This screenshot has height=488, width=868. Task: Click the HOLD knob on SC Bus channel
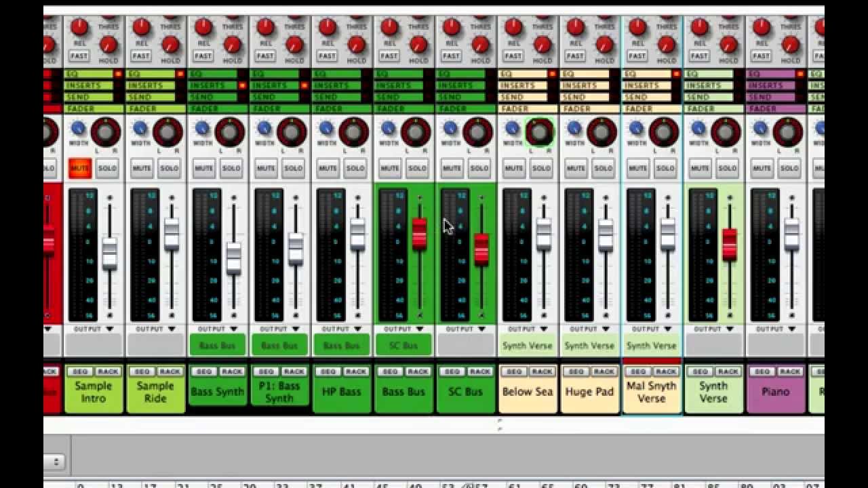[x=481, y=45]
